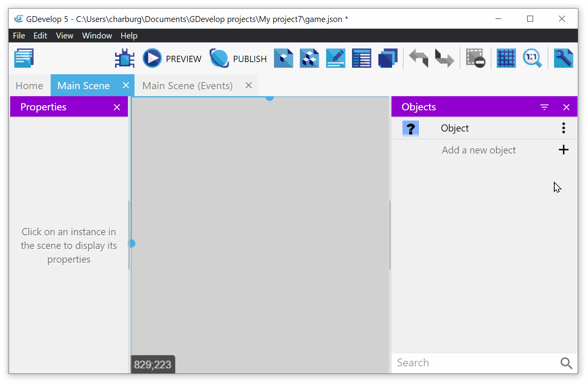This screenshot has height=384, width=588.
Task: Open the objects editor cube icon
Action: click(284, 58)
